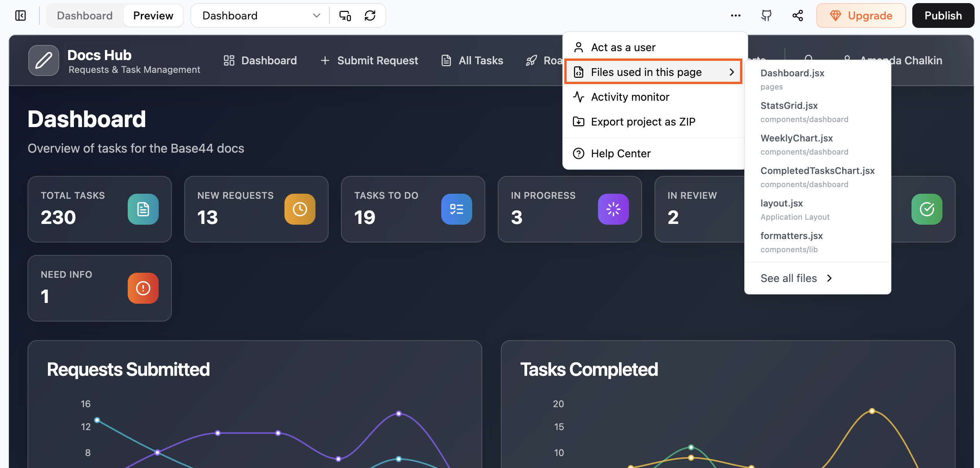Click the share icon
980x468 pixels.
pos(798,15)
